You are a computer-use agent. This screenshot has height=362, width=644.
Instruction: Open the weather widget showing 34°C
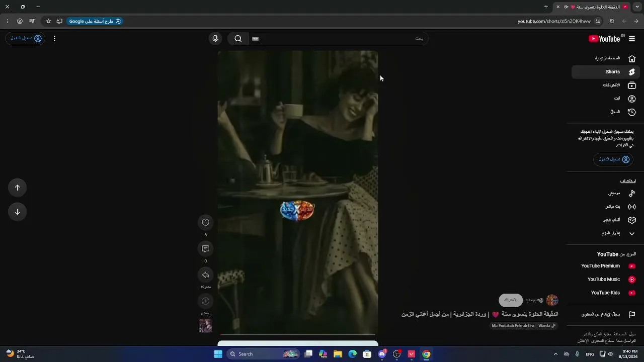(20, 354)
